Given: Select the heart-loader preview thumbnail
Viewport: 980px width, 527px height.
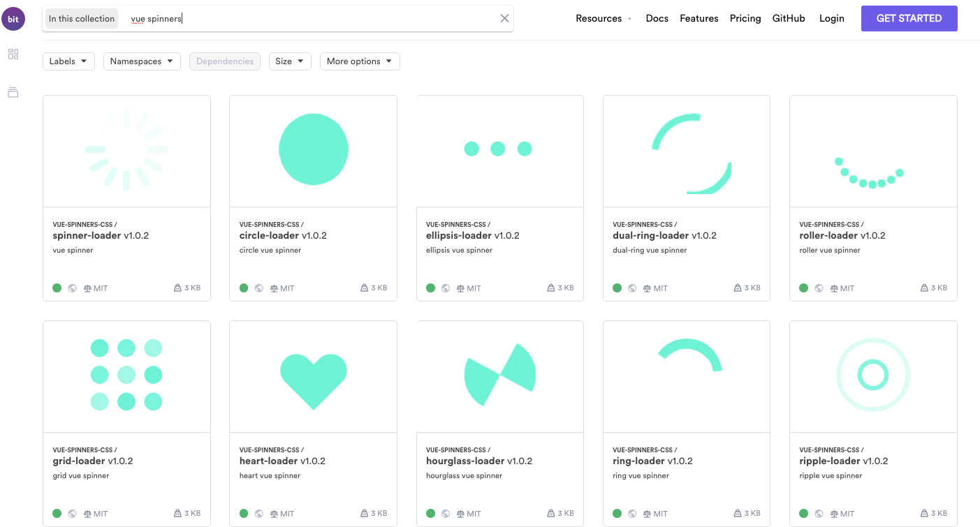Looking at the screenshot, I should click(x=313, y=376).
